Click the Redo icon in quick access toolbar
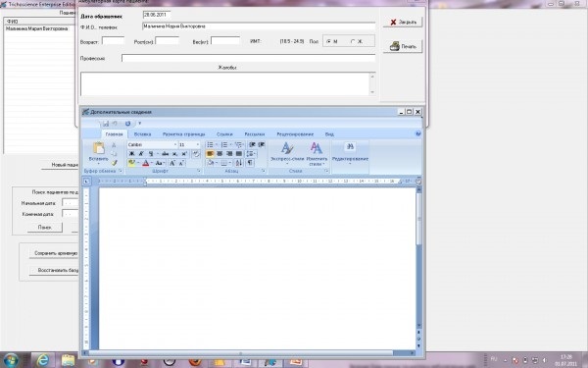Viewport: 588px width, 368px height. coord(127,124)
